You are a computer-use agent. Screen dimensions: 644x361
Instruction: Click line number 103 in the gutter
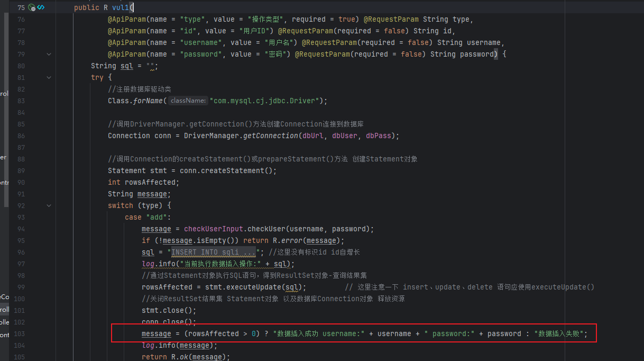pyautogui.click(x=19, y=333)
